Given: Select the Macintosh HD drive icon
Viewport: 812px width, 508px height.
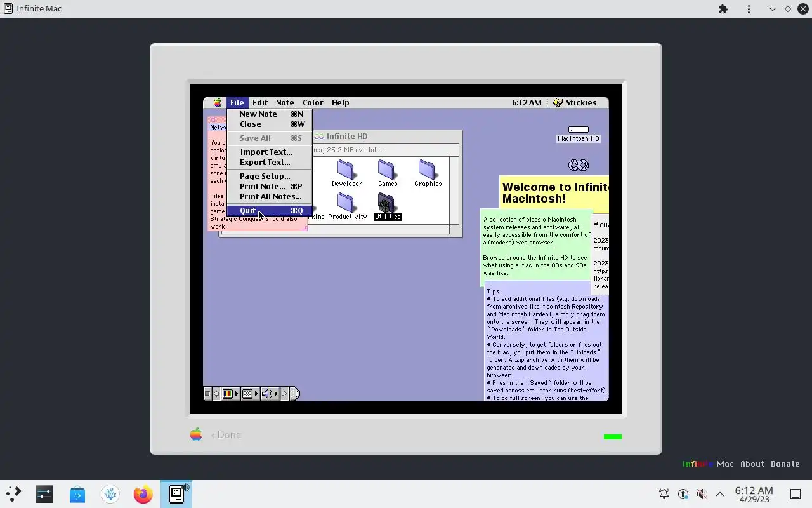Looking at the screenshot, I should pyautogui.click(x=578, y=134).
